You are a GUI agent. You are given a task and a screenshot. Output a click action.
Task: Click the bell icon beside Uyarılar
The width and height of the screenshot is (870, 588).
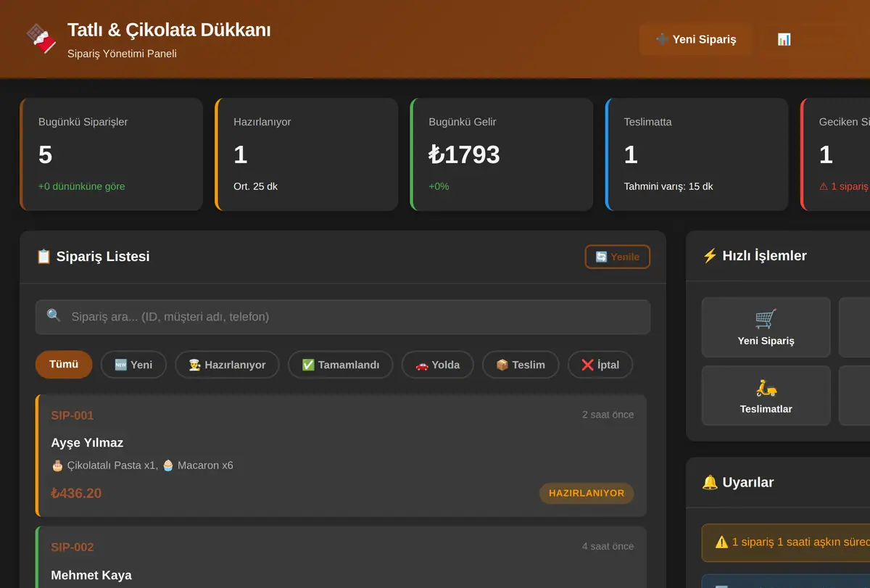(710, 482)
